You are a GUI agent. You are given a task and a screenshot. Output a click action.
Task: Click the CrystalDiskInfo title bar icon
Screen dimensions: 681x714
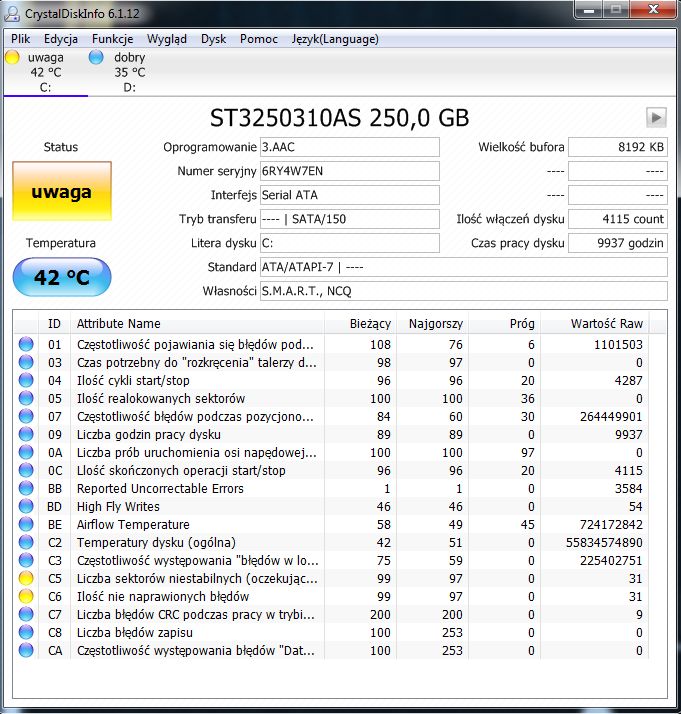click(12, 14)
